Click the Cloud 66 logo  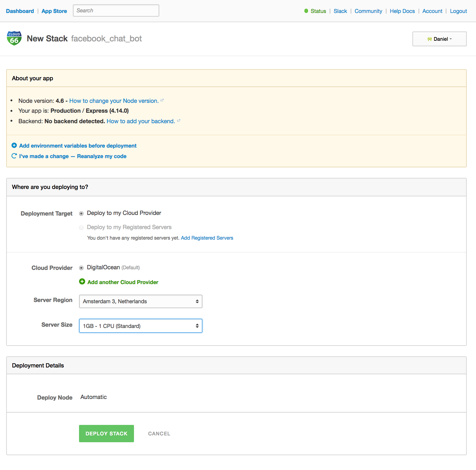14,38
